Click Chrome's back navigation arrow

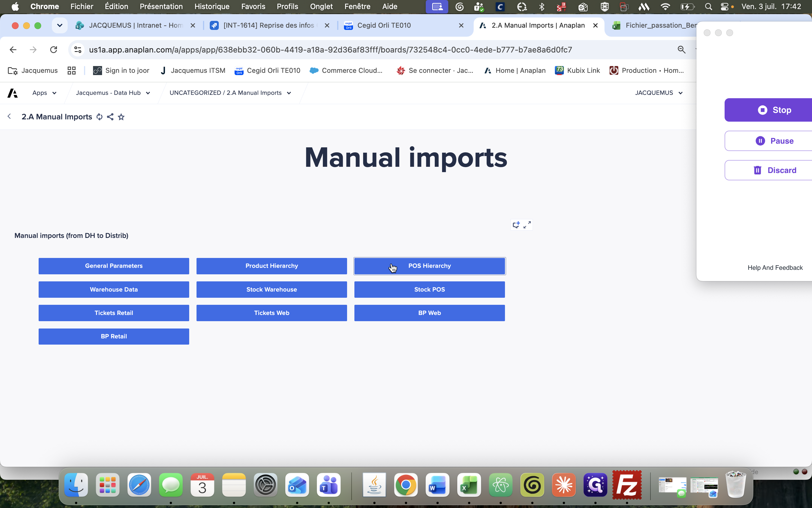(13, 50)
